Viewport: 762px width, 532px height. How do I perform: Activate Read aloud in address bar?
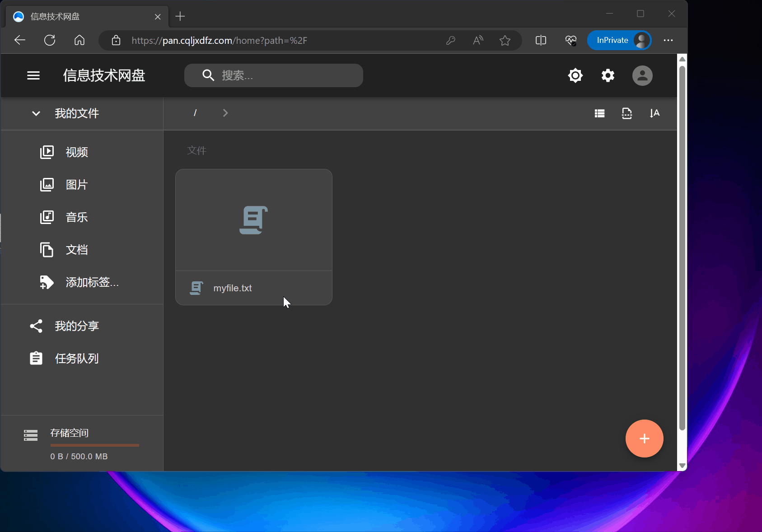click(x=478, y=41)
